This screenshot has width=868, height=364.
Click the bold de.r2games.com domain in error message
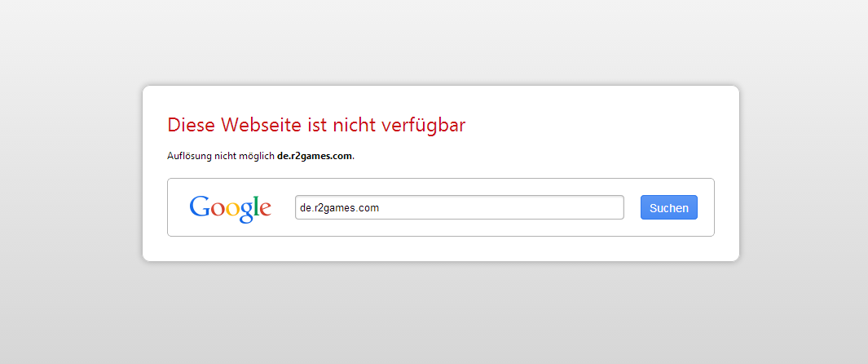(315, 156)
